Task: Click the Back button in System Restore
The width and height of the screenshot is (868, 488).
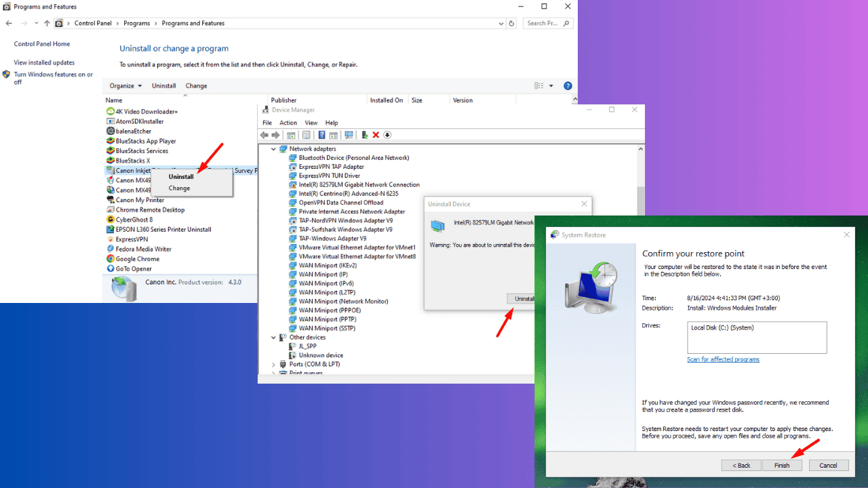Action: point(741,466)
